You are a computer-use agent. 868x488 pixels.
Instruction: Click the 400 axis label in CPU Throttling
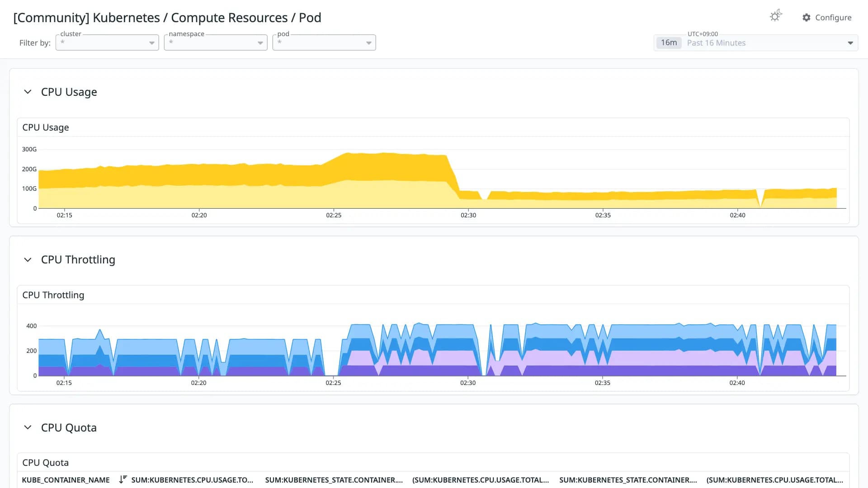point(32,326)
